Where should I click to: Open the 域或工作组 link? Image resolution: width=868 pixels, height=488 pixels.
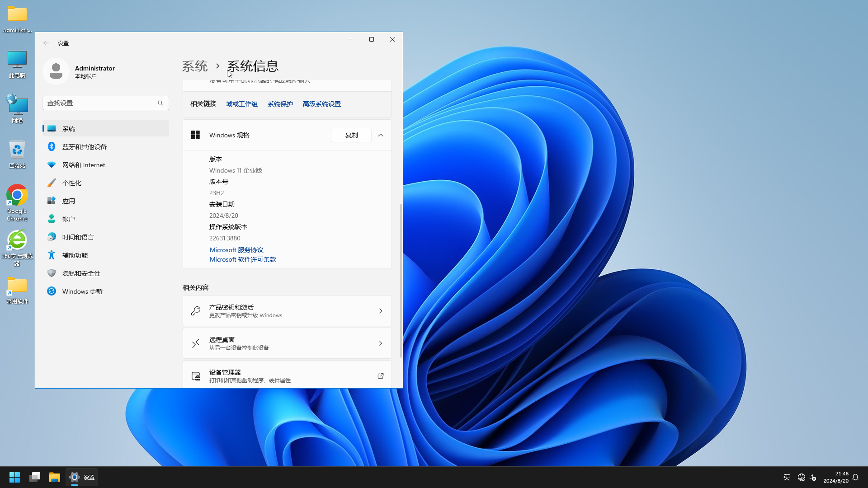(242, 104)
